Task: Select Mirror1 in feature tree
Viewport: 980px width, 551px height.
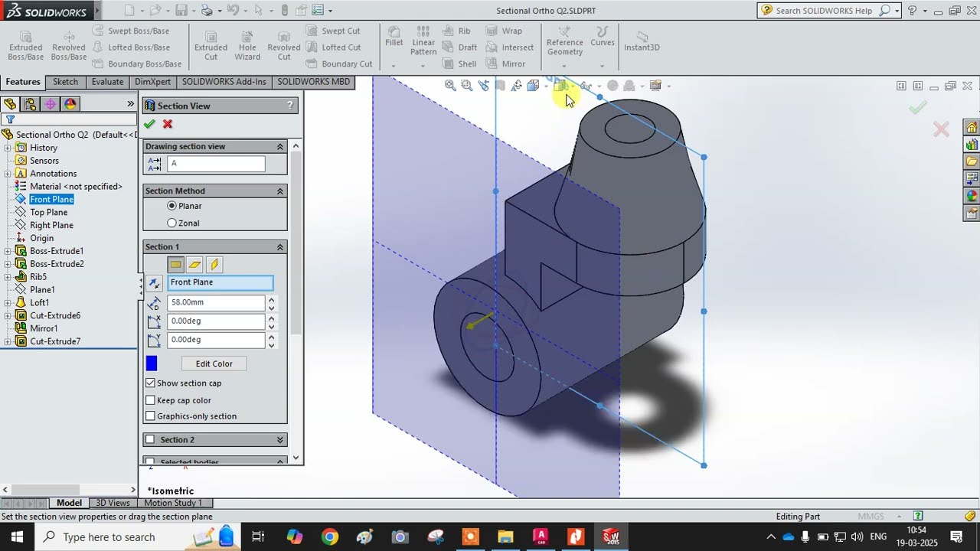Action: (x=44, y=329)
